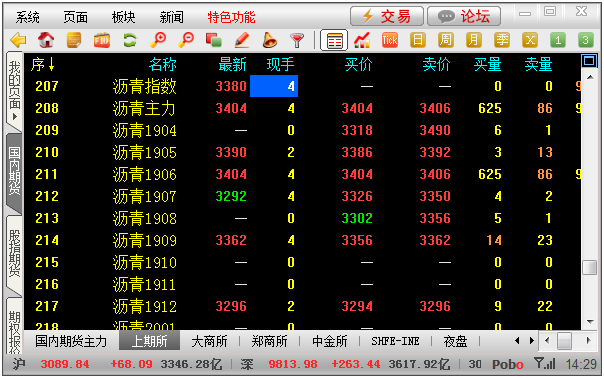Select the red pencil drawing tool

[242, 40]
